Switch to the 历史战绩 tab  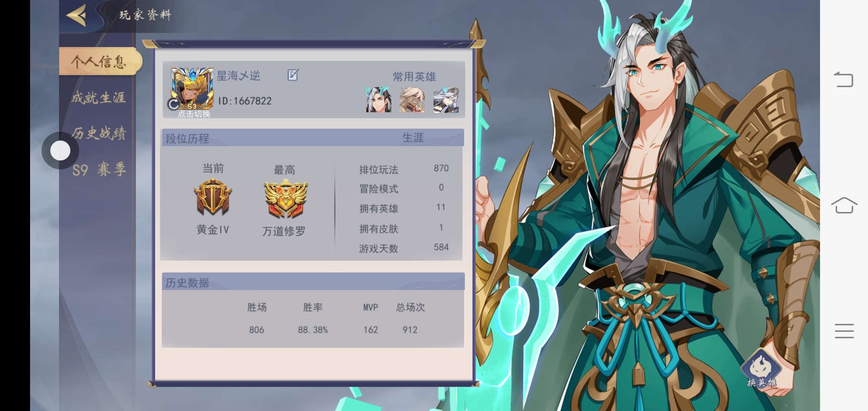pyautogui.click(x=99, y=133)
